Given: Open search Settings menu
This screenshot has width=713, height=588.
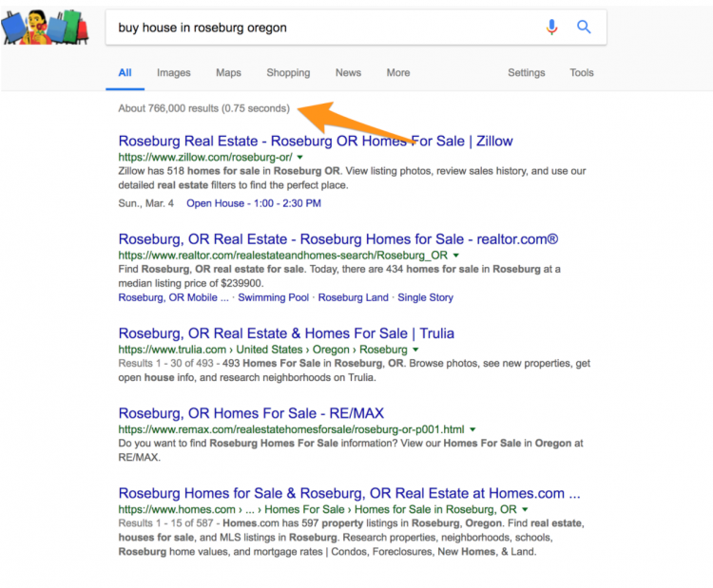Looking at the screenshot, I should pos(526,73).
